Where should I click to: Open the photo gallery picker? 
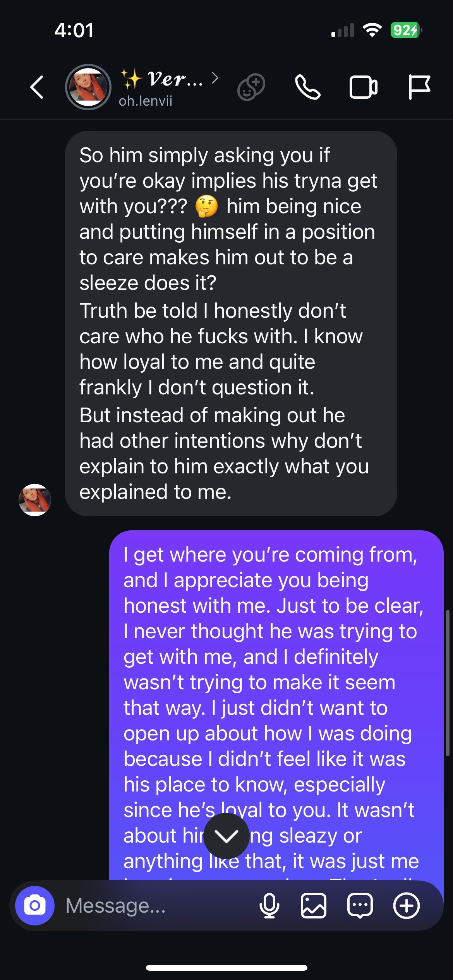[x=313, y=905]
